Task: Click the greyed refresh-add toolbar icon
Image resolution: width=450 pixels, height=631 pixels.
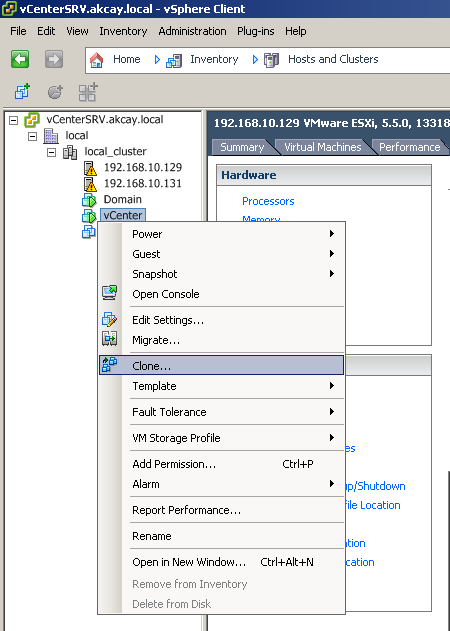Action: click(x=55, y=92)
